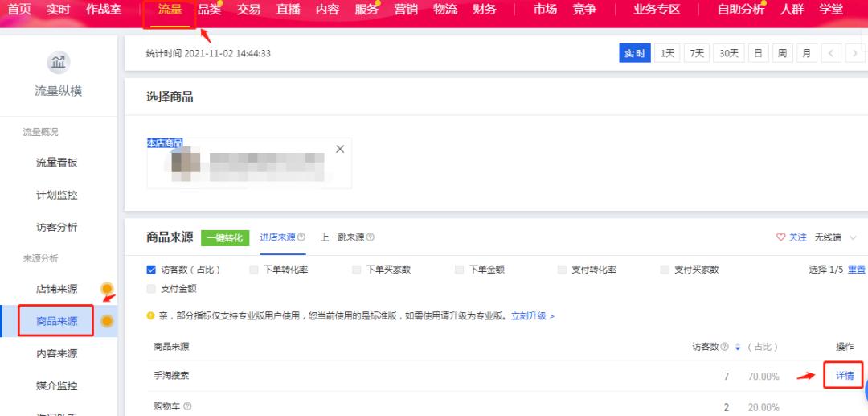Click orange badge beside 商品来源
The width and height of the screenshot is (868, 416).
pos(107,321)
